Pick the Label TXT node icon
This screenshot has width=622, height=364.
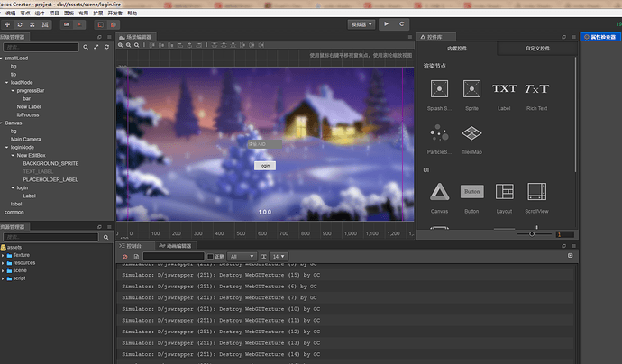pyautogui.click(x=504, y=88)
